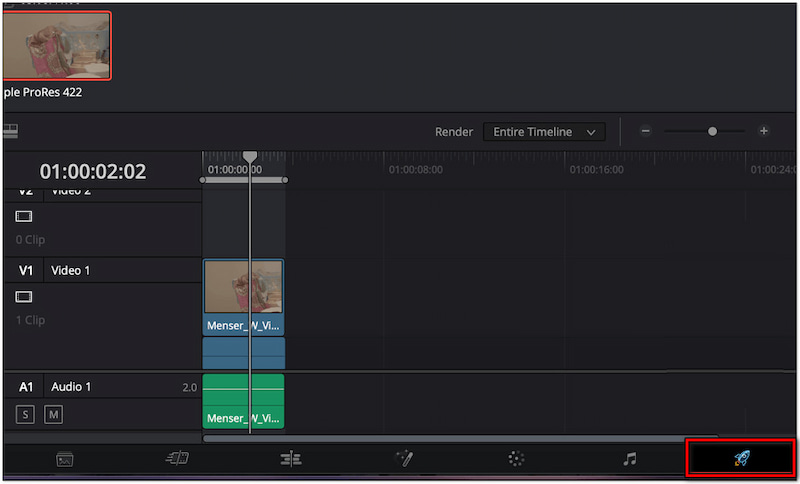Select the green audio clip on A1
This screenshot has height=484, width=800.
244,400
